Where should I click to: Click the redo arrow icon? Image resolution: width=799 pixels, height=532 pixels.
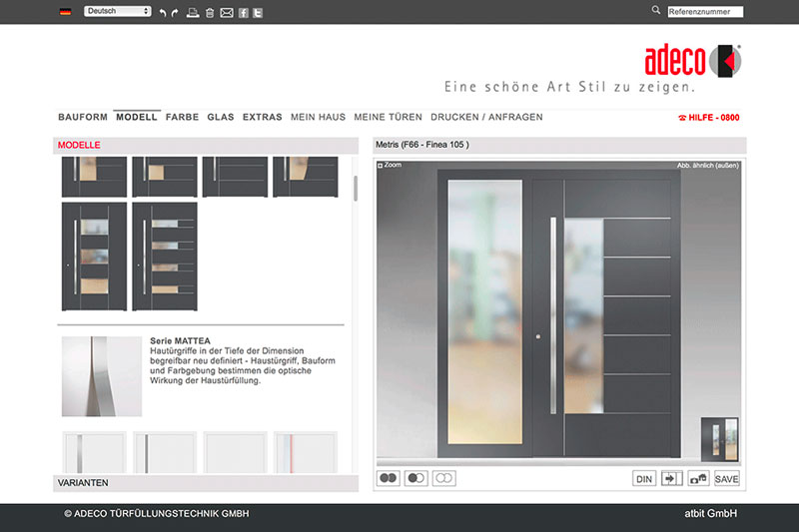pos(177,12)
